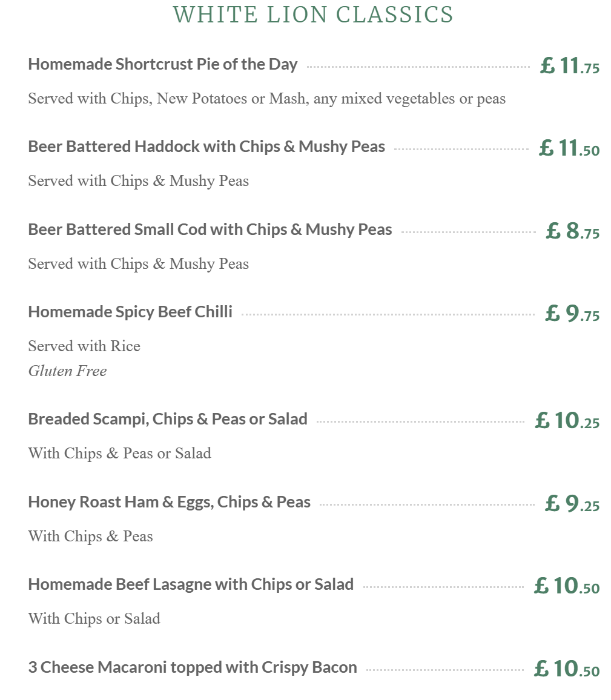Click the £10.50 price beside Beef Lasagne
This screenshot has width=611, height=700.
pos(566,586)
